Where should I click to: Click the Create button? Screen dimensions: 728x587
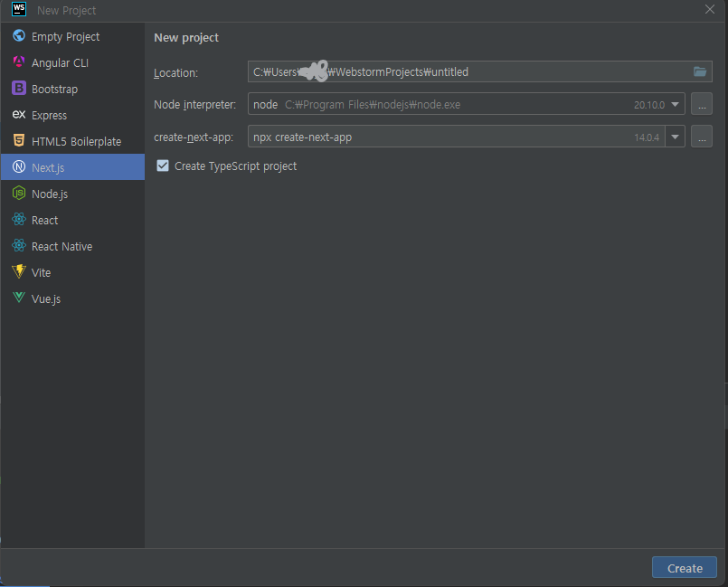(685, 567)
